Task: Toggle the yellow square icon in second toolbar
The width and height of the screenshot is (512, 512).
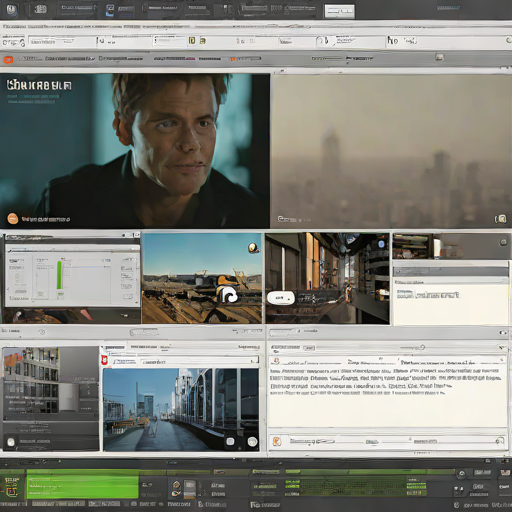Action: (192, 40)
